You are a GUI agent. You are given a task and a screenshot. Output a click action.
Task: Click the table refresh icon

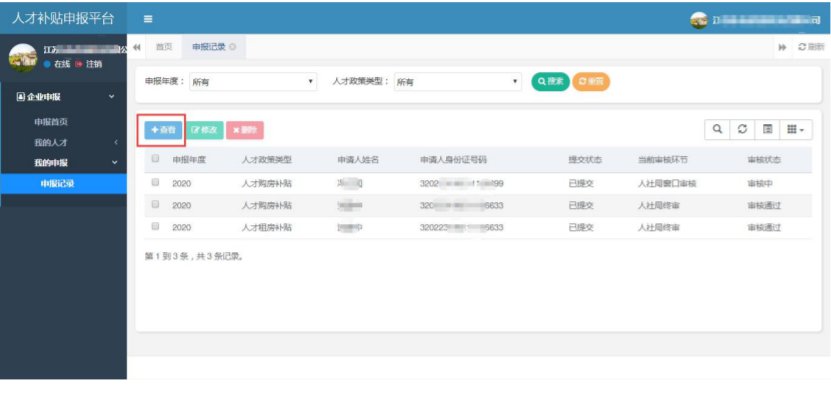point(742,129)
